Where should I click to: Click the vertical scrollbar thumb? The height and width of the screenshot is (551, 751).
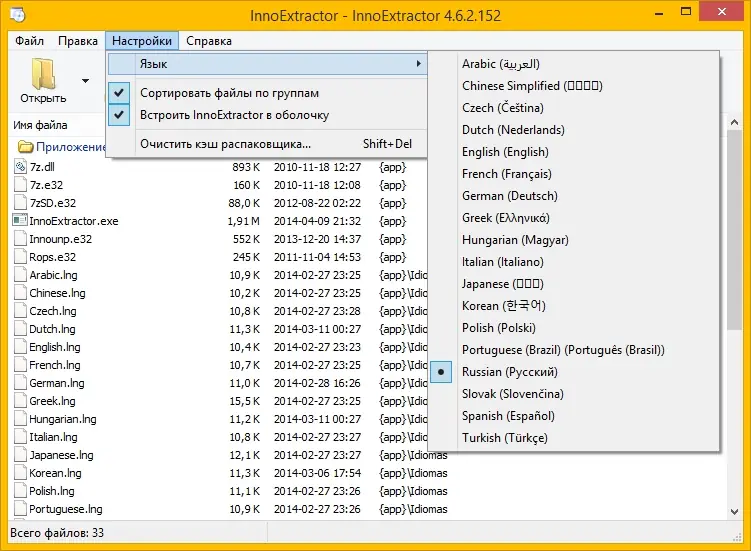click(734, 230)
